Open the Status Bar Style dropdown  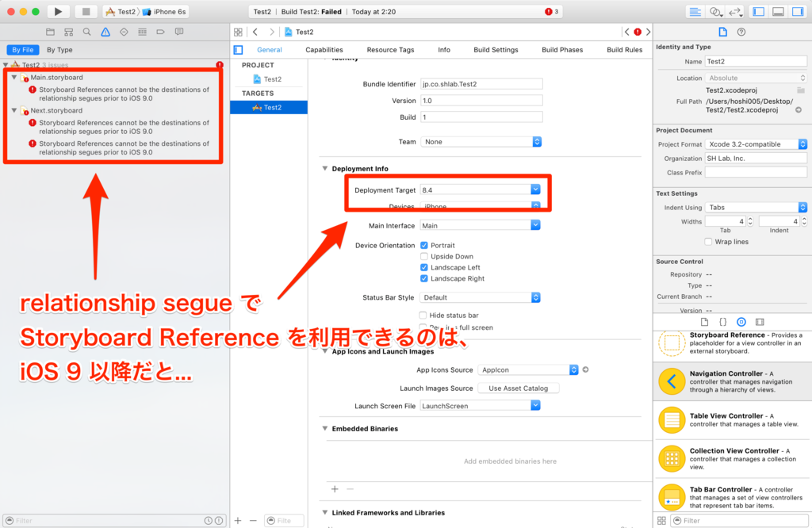click(480, 297)
